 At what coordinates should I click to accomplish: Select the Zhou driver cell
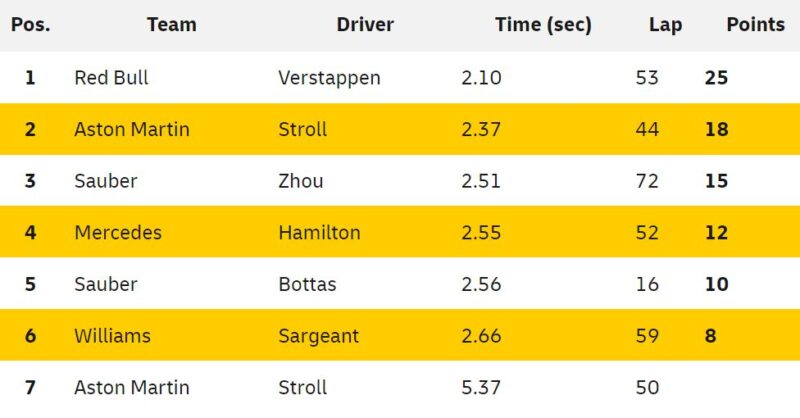[x=301, y=181]
